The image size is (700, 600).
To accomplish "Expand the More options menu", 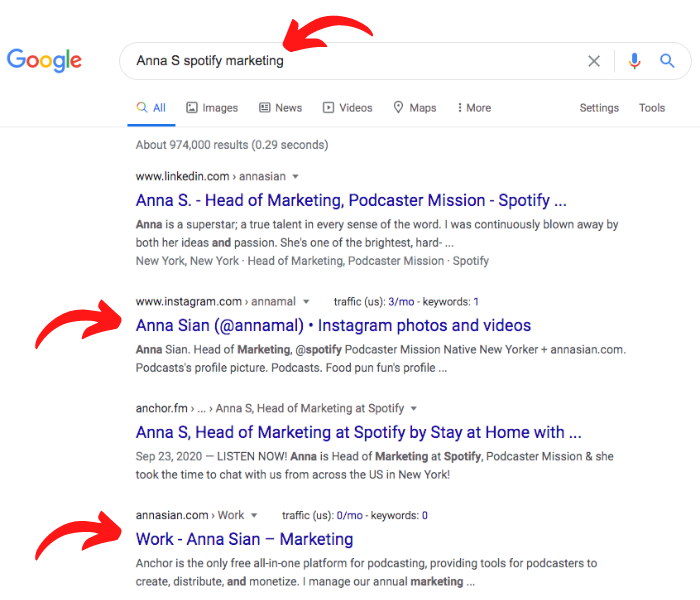I will 474,108.
